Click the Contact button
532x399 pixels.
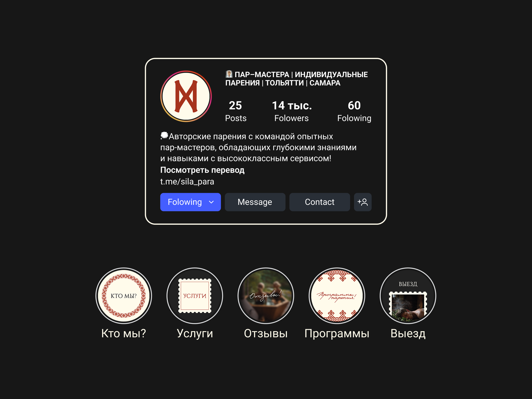(320, 202)
